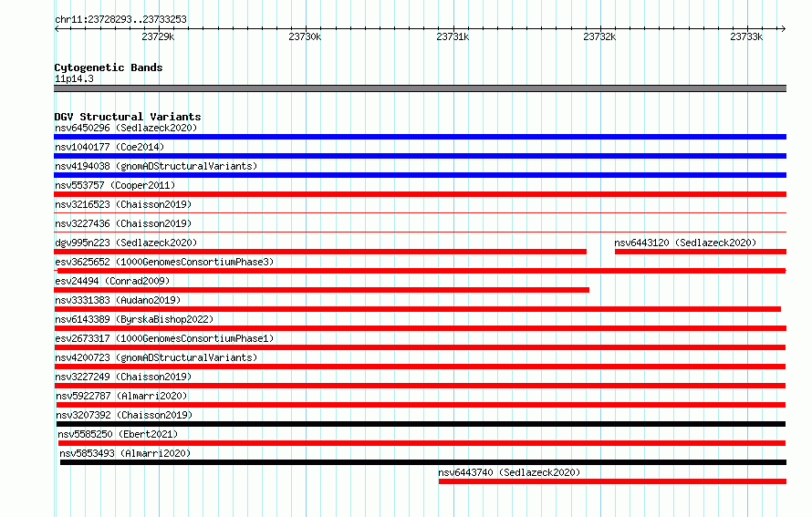Click the red bar under dgv995n223

(x=320, y=252)
